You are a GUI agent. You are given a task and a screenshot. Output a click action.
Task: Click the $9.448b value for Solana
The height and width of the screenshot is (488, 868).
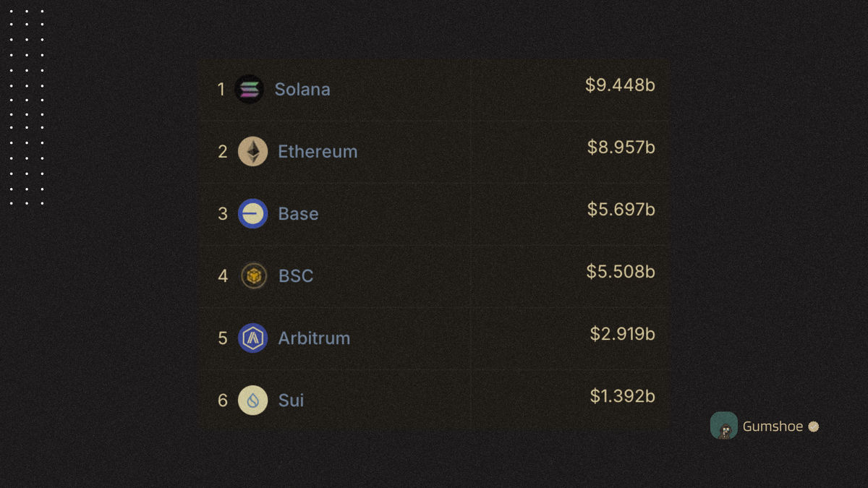pos(620,85)
